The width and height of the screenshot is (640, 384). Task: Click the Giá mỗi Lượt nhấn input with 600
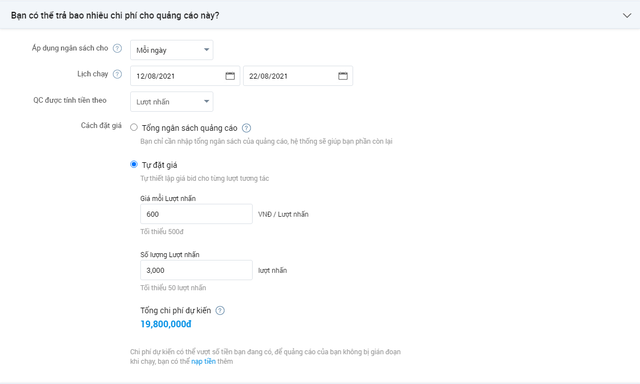[196, 214]
